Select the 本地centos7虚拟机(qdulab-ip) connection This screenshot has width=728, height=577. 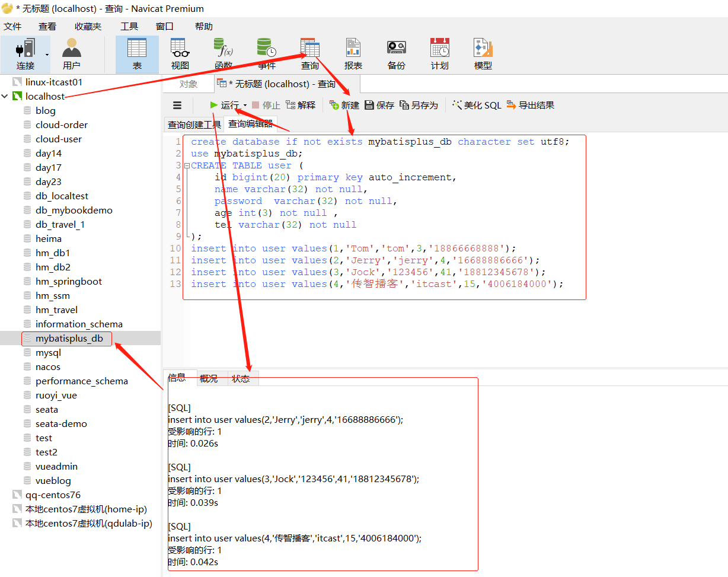click(89, 523)
